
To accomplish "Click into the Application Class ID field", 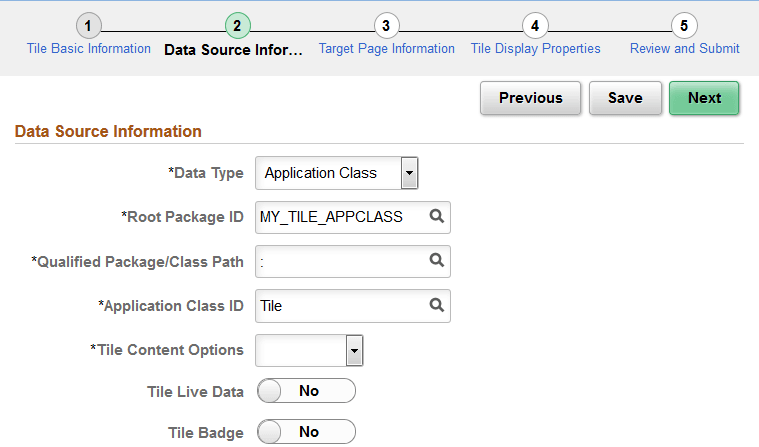I will coord(340,305).
